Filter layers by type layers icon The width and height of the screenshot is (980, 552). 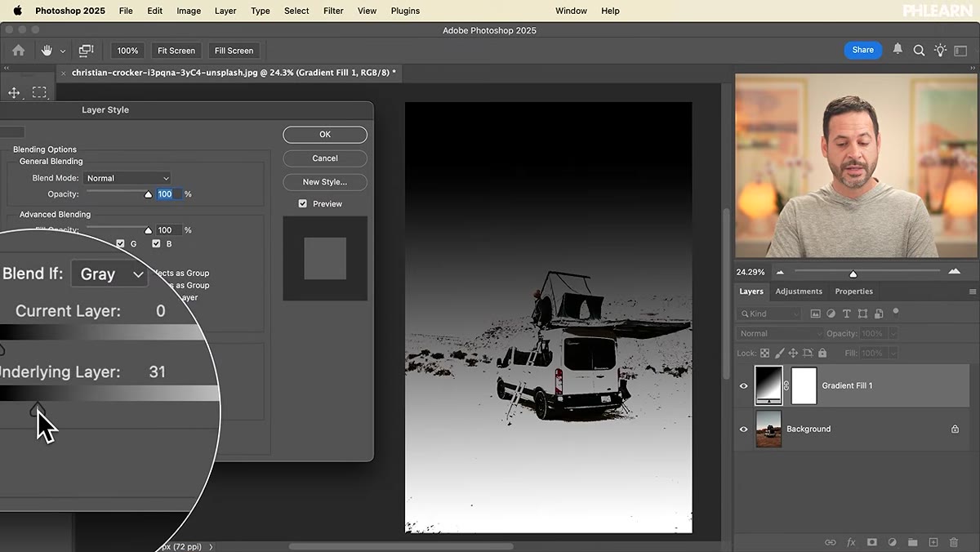(846, 314)
